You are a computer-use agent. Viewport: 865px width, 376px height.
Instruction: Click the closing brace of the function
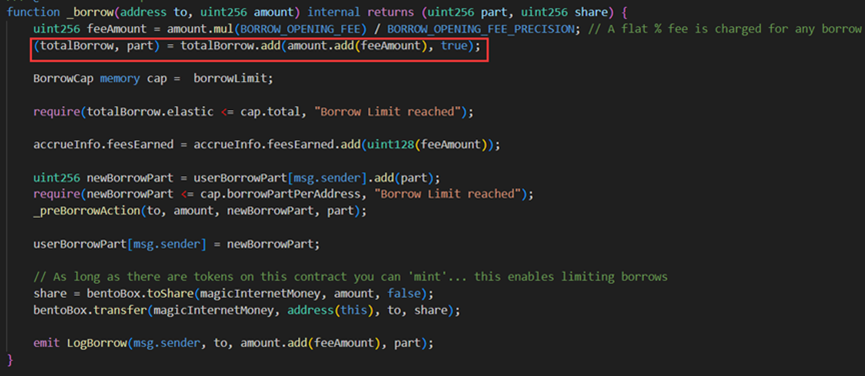(x=9, y=360)
